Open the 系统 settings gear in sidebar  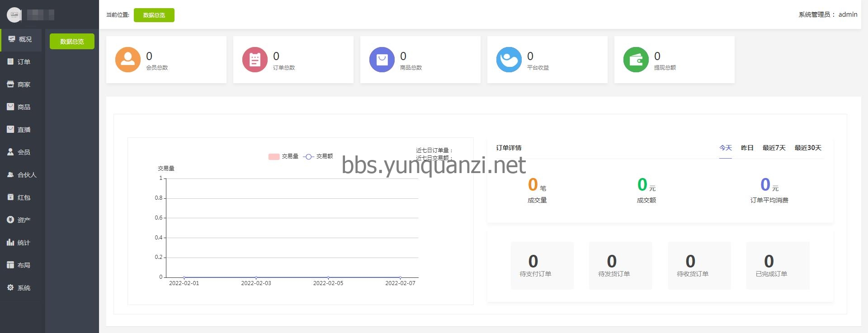click(x=10, y=287)
